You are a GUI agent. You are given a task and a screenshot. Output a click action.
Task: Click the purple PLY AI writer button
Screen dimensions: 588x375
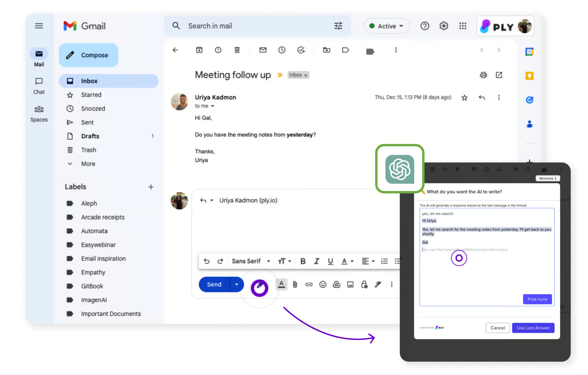coord(260,288)
